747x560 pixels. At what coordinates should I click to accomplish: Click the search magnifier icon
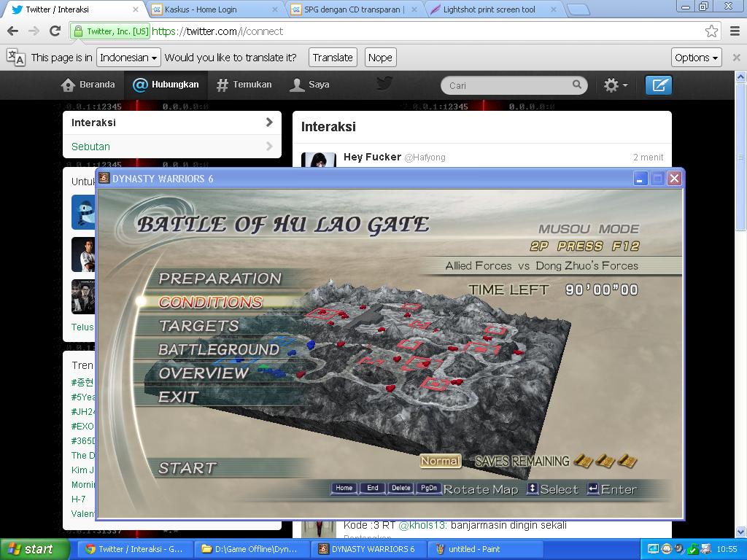(576, 85)
